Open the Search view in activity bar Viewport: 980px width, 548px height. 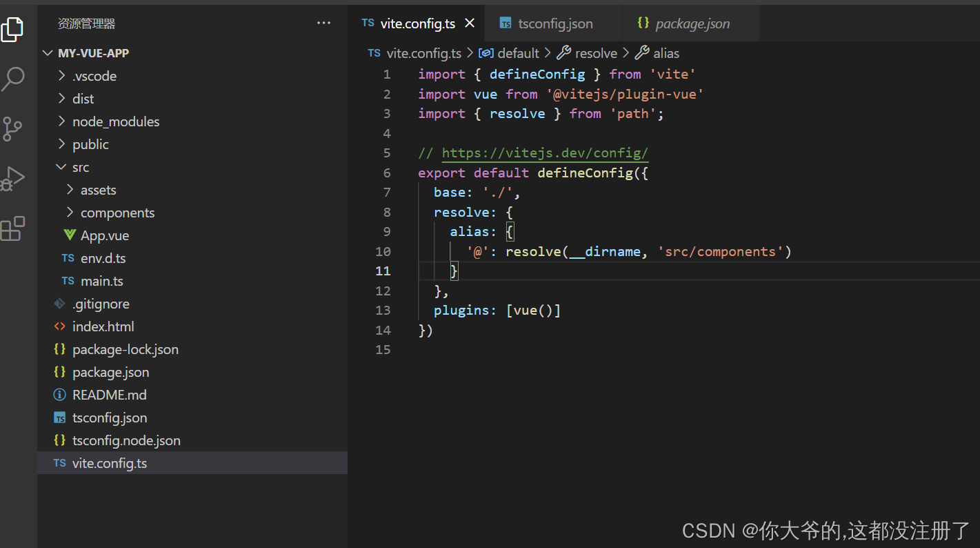(12, 79)
